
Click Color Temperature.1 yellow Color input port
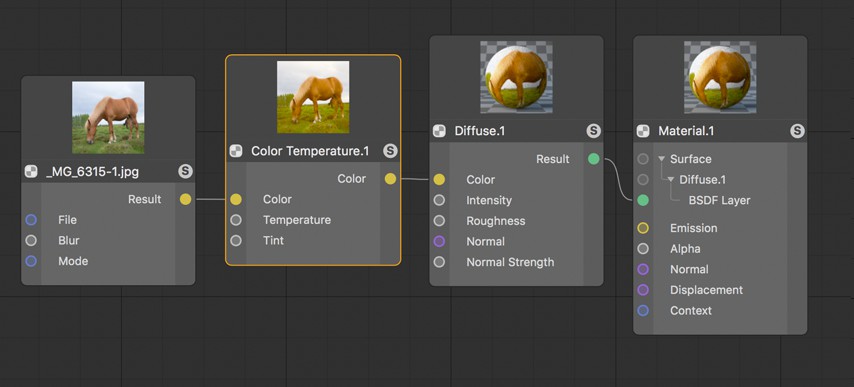click(236, 199)
